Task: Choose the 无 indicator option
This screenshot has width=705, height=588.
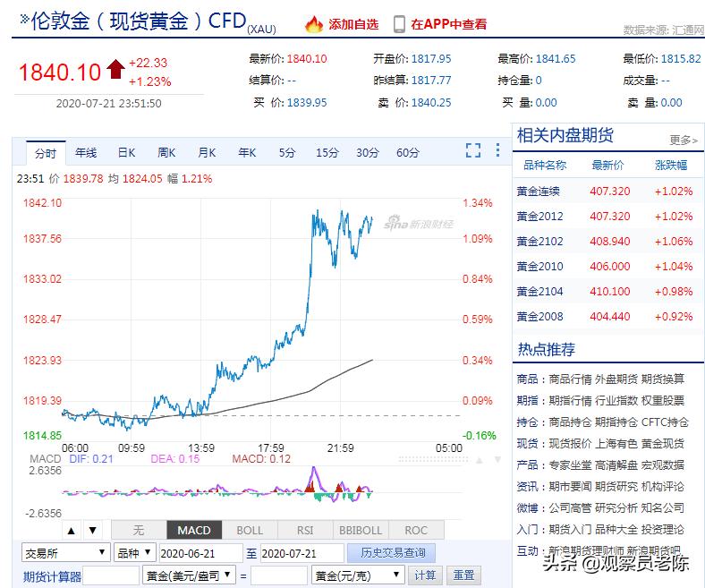Action: pyautogui.click(x=139, y=530)
